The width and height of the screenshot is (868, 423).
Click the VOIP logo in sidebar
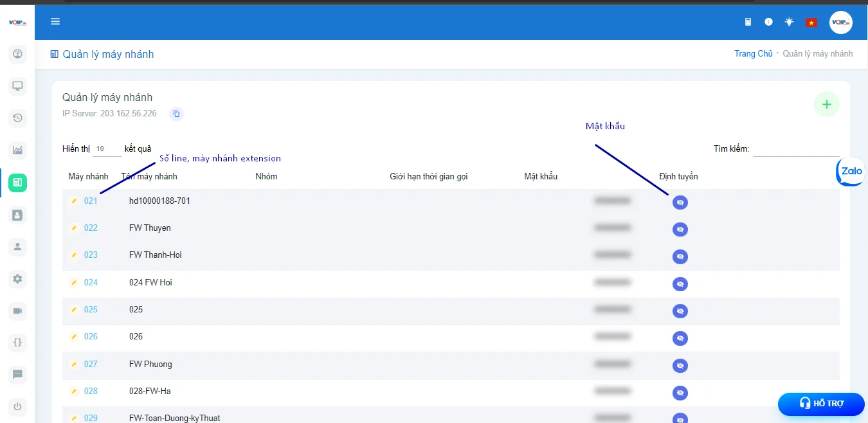(17, 22)
